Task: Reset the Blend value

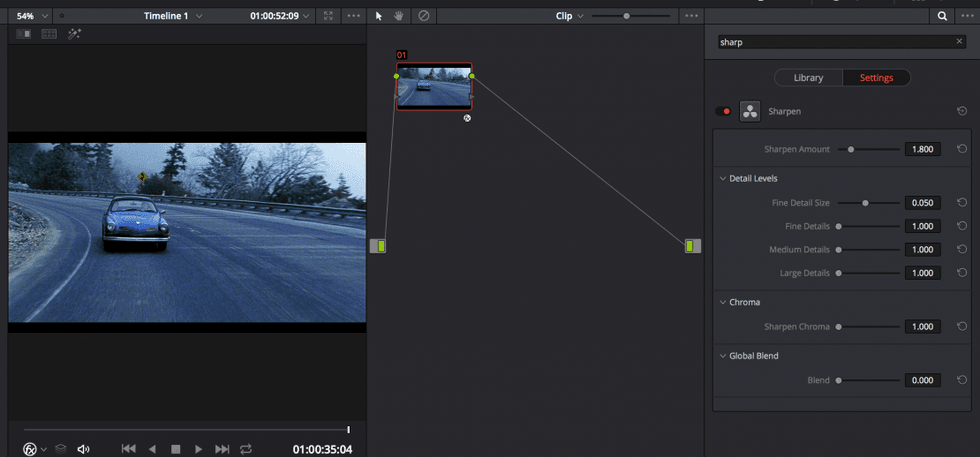Action: (962, 380)
